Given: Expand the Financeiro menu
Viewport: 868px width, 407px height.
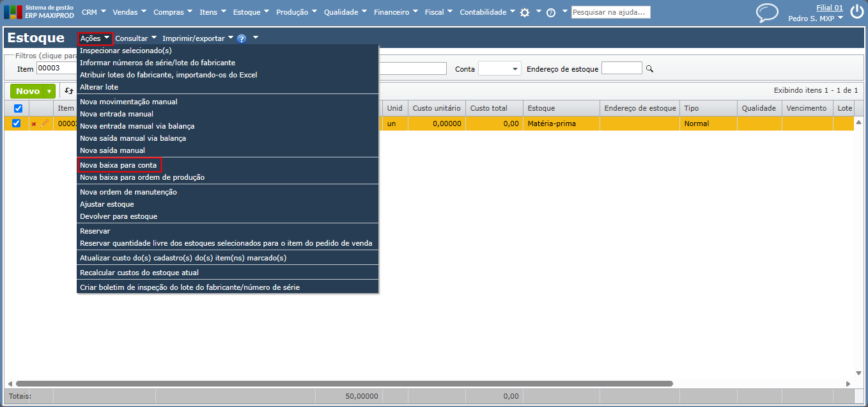Looking at the screenshot, I should (395, 12).
